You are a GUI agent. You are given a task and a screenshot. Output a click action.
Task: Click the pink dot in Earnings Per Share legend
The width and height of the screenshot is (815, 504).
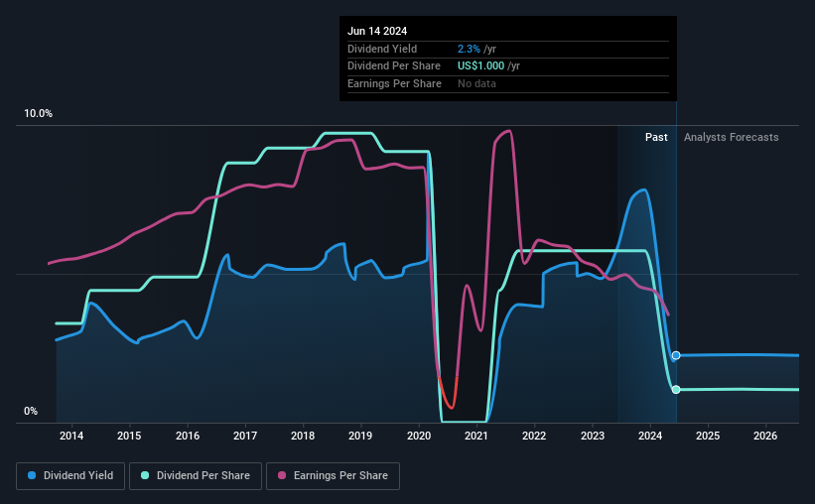282,475
